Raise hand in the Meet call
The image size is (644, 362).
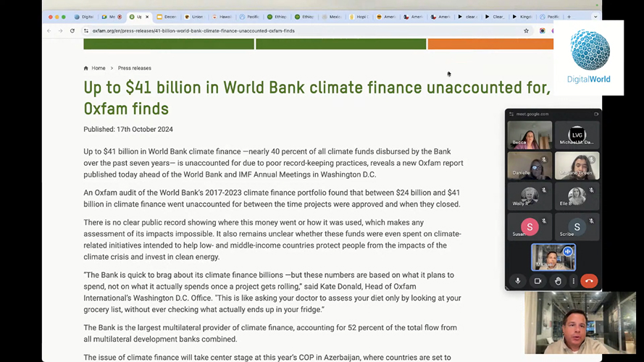tap(557, 281)
